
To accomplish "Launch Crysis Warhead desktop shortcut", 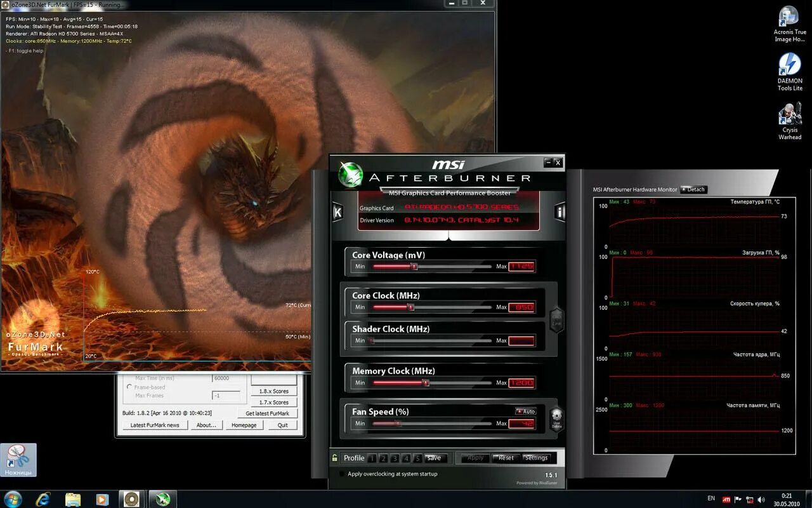I will 790,121.
